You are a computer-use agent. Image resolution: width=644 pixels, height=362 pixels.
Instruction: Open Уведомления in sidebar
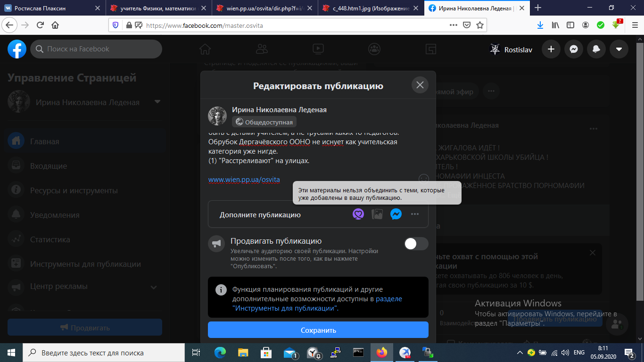[85, 215]
